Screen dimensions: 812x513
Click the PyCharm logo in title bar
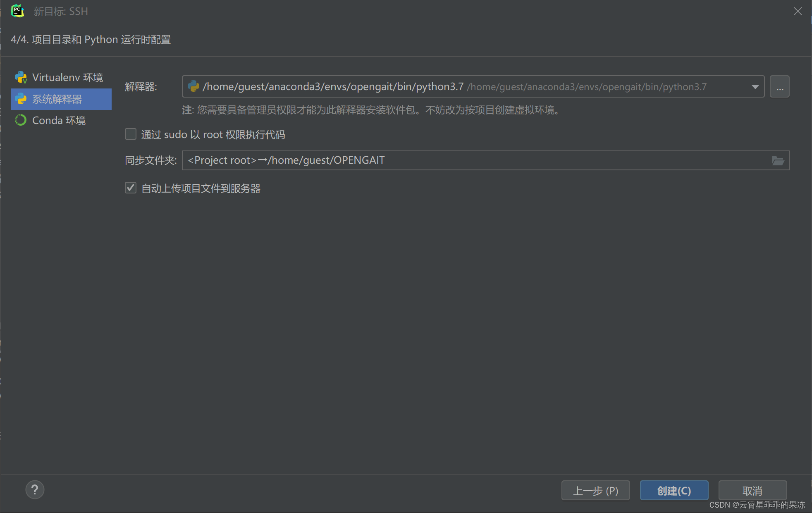pos(17,11)
